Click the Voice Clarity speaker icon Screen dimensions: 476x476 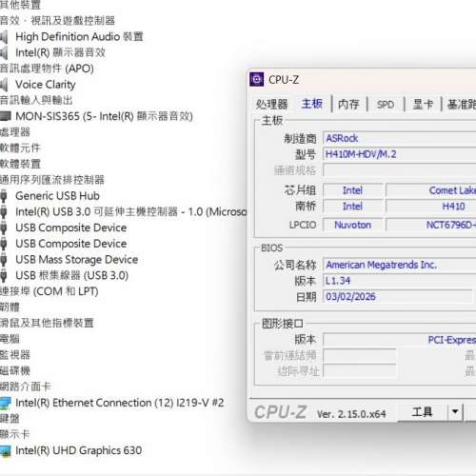coord(4,85)
